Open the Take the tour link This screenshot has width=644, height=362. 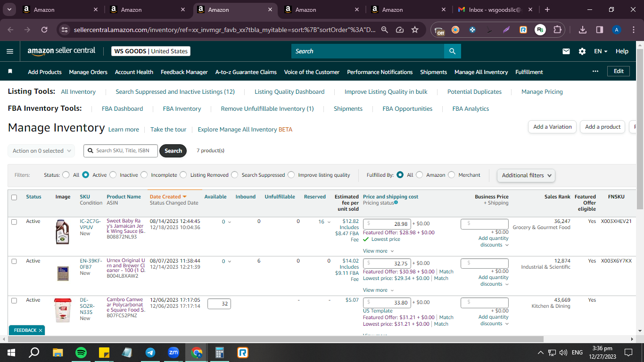coord(168,130)
